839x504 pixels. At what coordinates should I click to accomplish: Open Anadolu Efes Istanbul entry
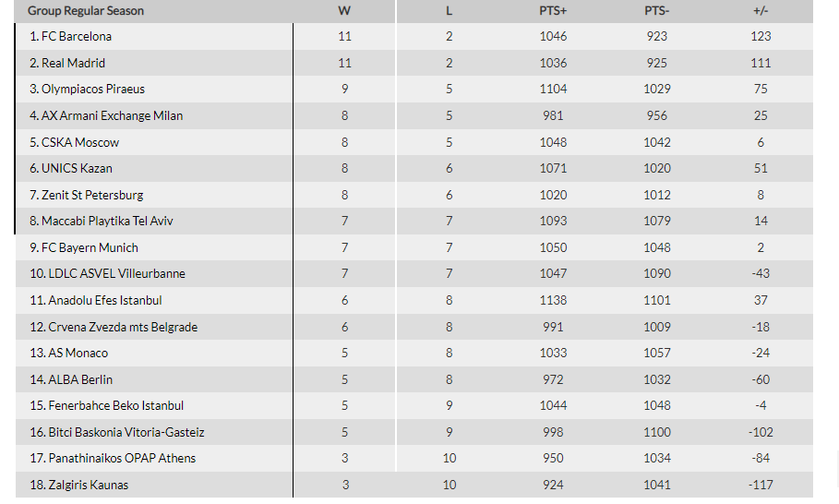pos(105,300)
